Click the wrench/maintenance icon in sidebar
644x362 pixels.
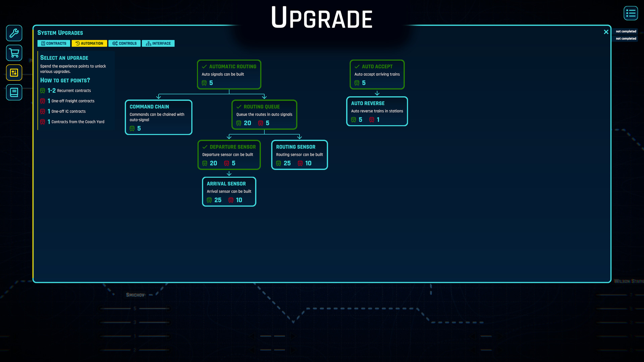(14, 33)
